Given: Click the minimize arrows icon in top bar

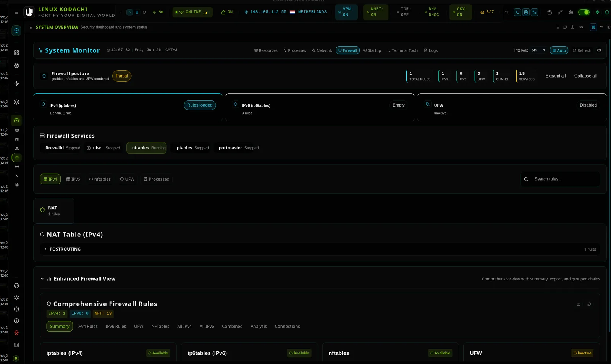Looking at the screenshot, I should click(x=560, y=12).
